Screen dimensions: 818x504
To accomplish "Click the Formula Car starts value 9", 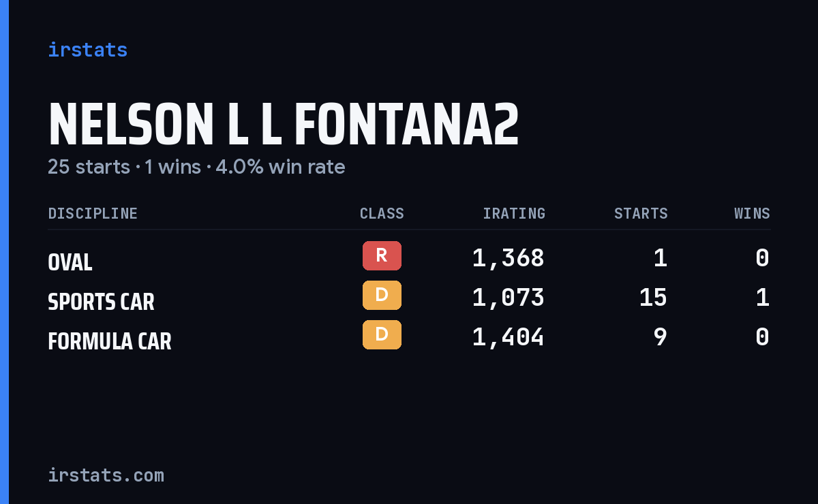I will 660,337.
